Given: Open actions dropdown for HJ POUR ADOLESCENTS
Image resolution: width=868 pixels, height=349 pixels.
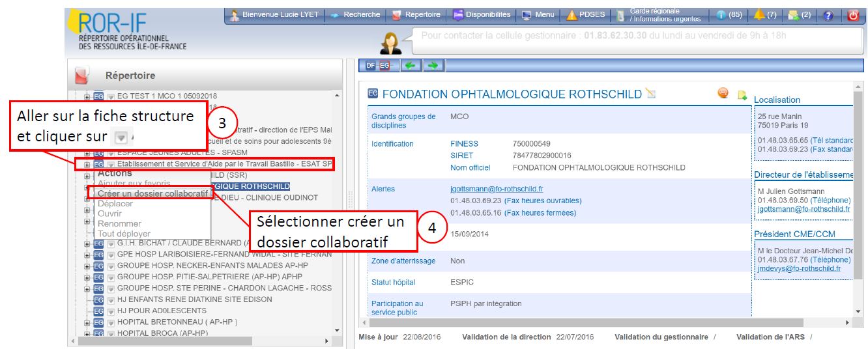Looking at the screenshot, I should pyautogui.click(x=111, y=311).
